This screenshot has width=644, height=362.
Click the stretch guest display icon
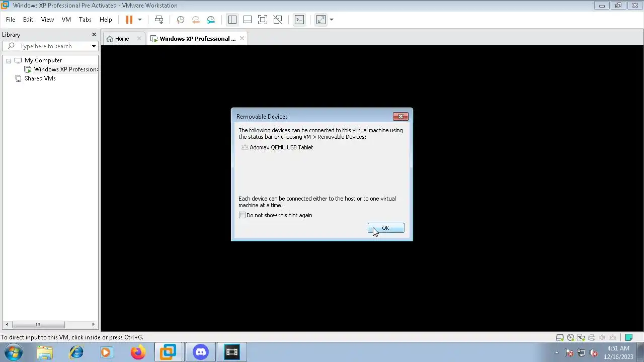pos(321,20)
